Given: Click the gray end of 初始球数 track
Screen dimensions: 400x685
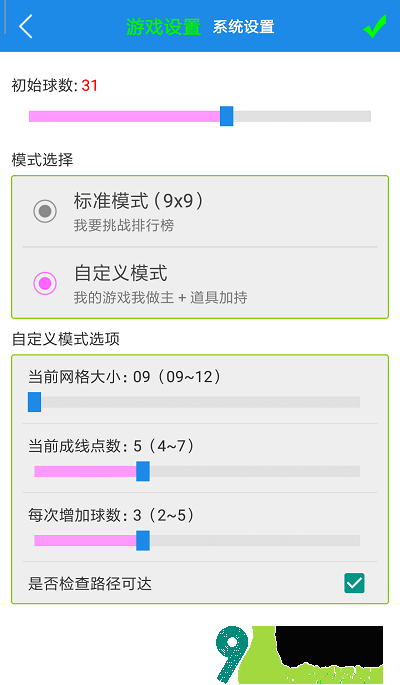Looking at the screenshot, I should click(302, 116).
